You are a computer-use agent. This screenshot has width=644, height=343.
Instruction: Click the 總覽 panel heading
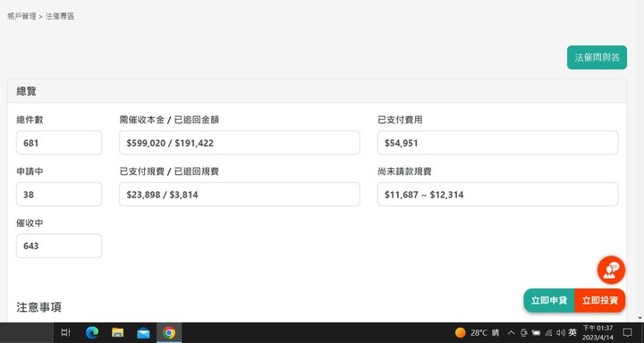pyautogui.click(x=27, y=91)
